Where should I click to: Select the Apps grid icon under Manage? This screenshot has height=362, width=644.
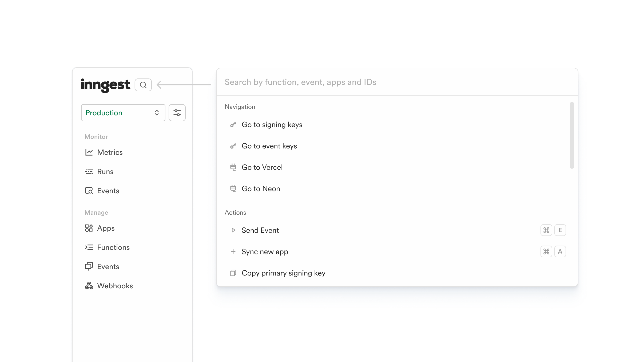pos(89,228)
